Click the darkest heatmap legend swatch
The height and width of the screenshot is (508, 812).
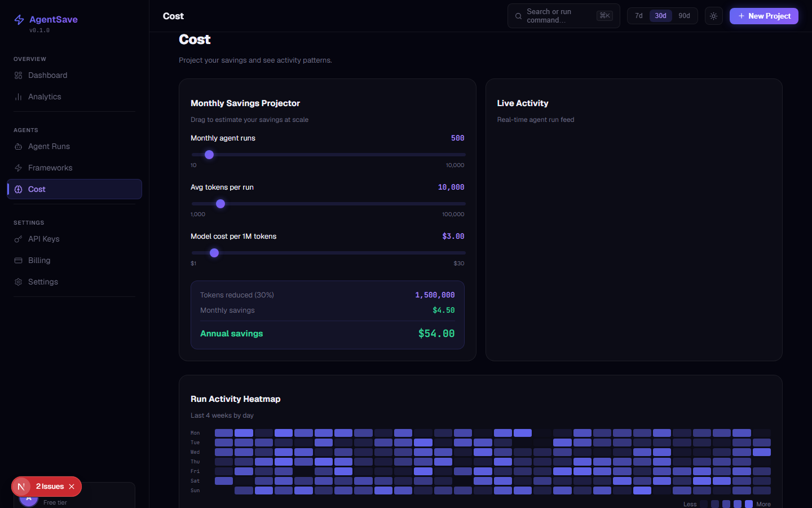tap(704, 504)
